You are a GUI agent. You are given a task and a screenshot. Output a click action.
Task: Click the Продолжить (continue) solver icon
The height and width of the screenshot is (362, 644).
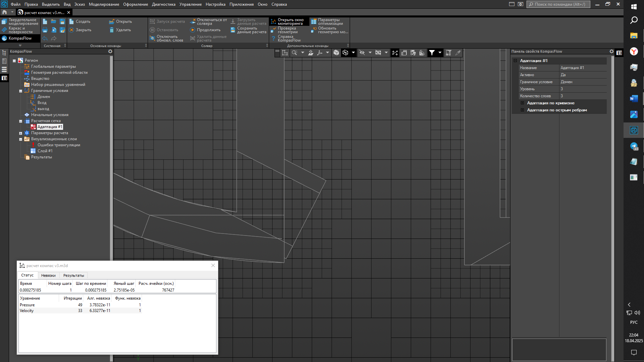point(193,30)
